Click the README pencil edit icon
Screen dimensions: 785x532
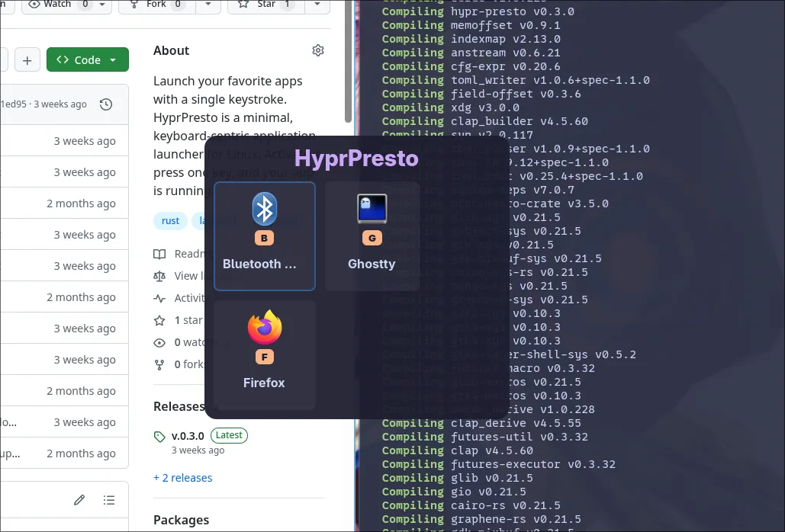coord(79,500)
